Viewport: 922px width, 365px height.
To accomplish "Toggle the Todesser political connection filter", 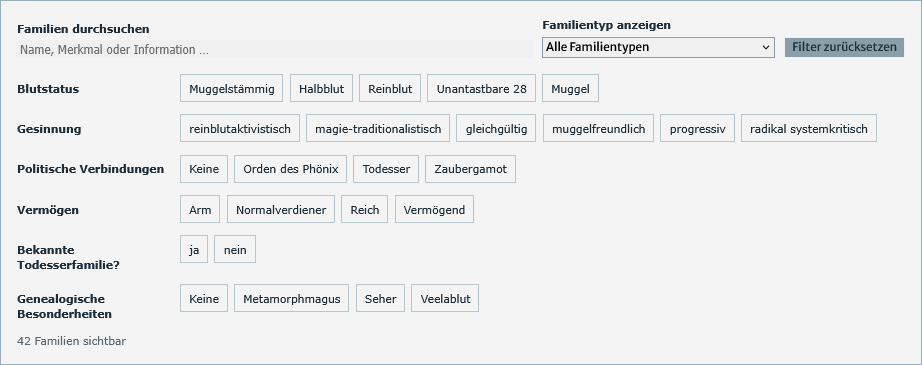I will [x=386, y=169].
